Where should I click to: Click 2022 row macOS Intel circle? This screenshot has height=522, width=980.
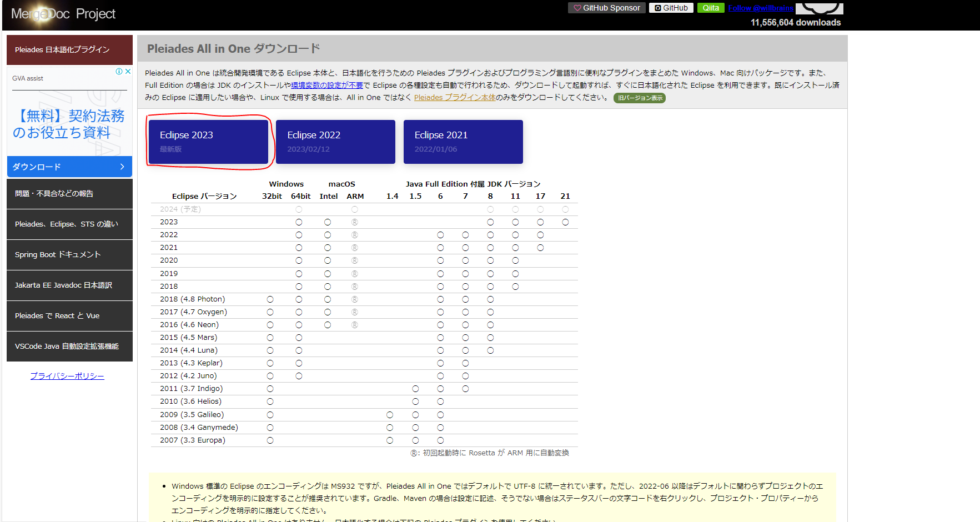pyautogui.click(x=328, y=235)
